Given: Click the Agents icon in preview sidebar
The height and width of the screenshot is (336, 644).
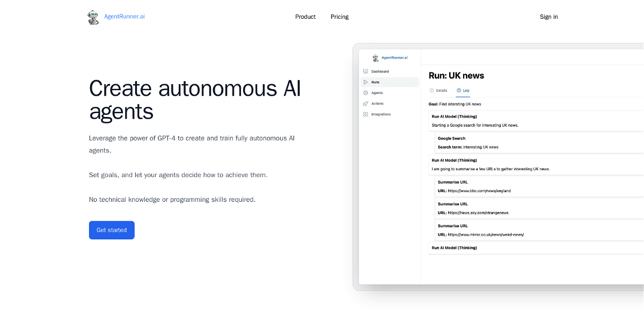Looking at the screenshot, I should click(x=365, y=93).
